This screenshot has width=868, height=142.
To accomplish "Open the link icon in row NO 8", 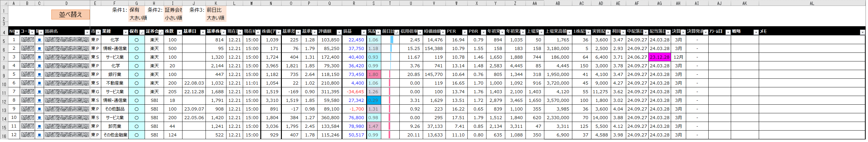I will point(39,100).
